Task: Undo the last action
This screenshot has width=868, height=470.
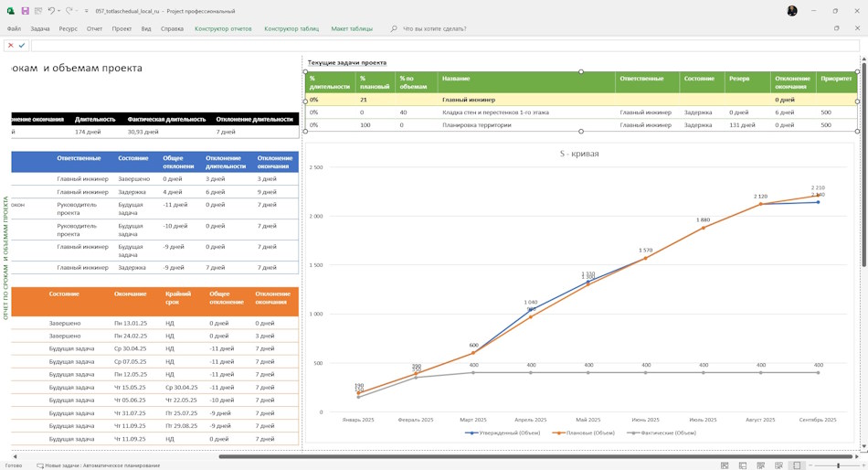Action: (50, 11)
